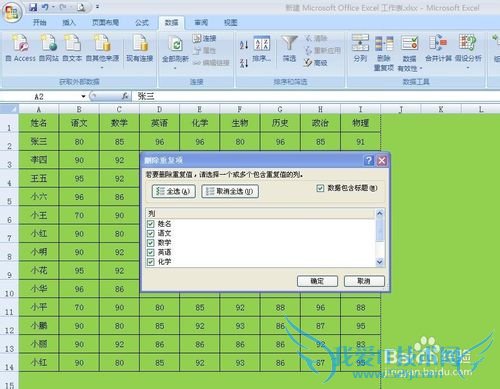Image resolution: width=500 pixels, height=389 pixels.
Task: Open What-If Analysis (假设分析)
Action: coord(468,52)
